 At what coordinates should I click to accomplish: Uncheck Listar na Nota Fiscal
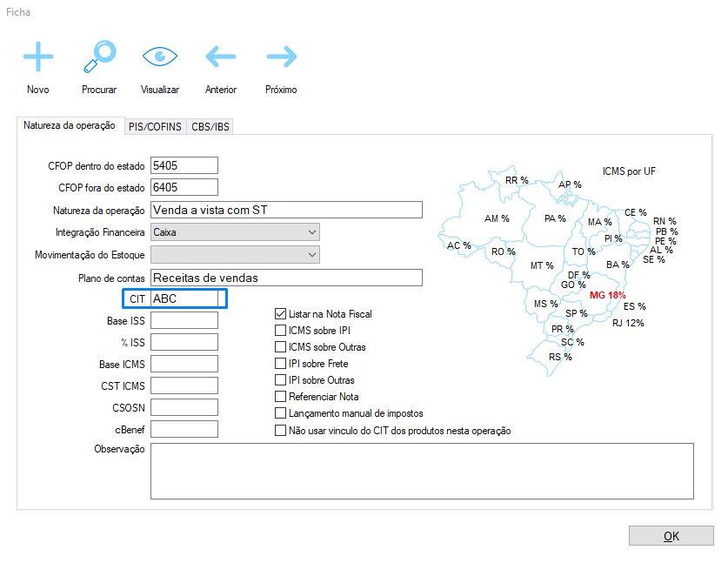click(281, 314)
